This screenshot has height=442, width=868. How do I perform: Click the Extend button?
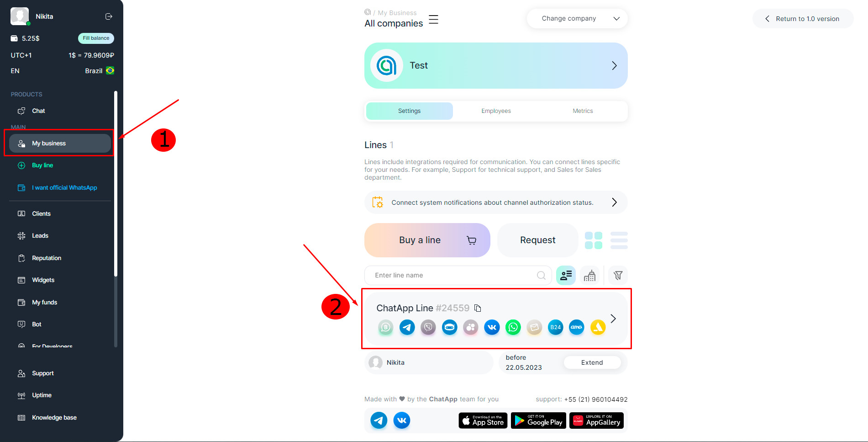point(592,362)
